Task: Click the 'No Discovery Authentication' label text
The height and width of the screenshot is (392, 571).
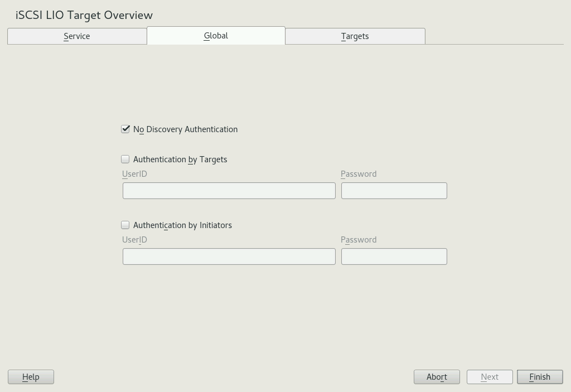Action: pos(185,129)
